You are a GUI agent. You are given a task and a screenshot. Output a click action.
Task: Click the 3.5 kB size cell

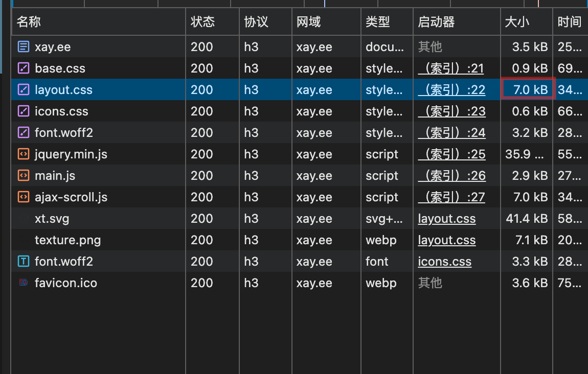pos(530,47)
